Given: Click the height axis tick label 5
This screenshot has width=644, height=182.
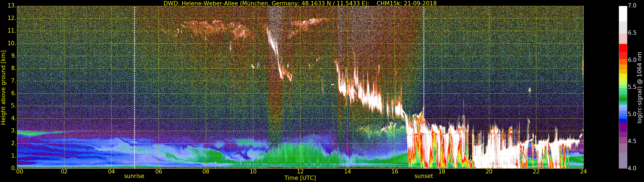Looking at the screenshot, I should (x=14, y=106).
